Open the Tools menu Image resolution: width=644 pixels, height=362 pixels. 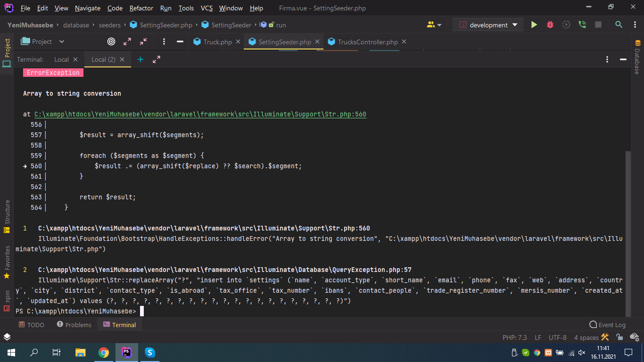[186, 8]
